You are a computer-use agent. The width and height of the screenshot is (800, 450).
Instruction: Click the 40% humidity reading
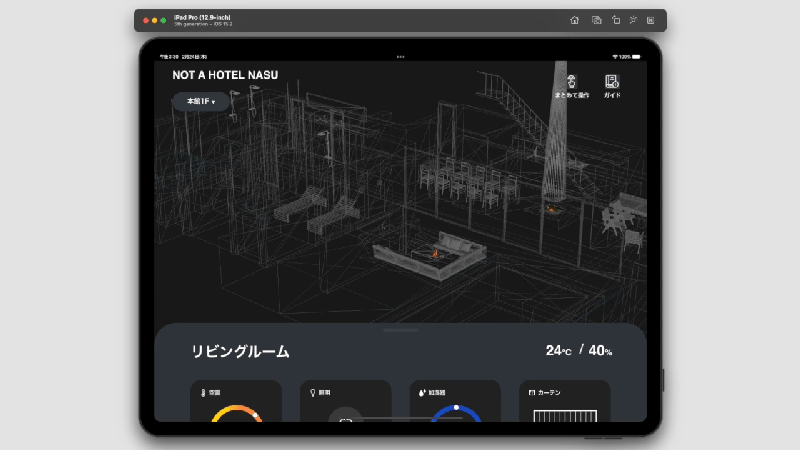point(600,351)
